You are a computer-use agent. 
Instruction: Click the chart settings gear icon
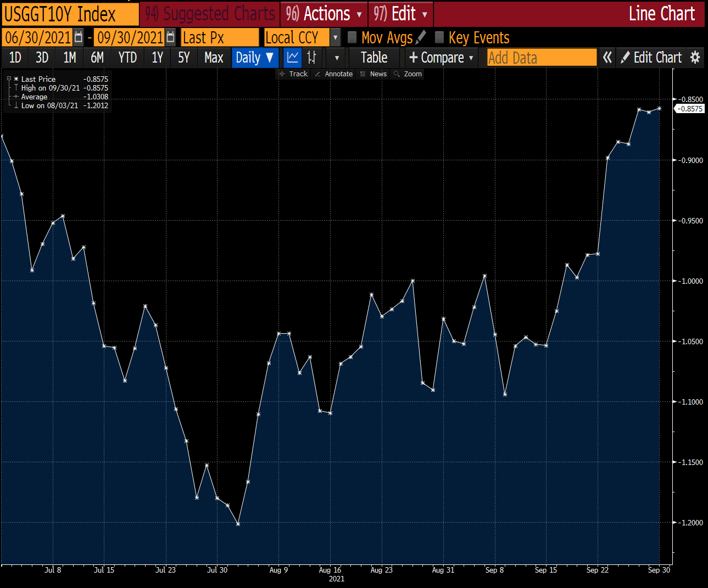[x=695, y=58]
